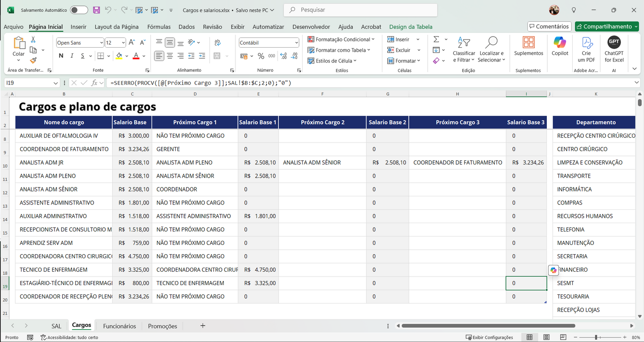Viewport: 644px width, 342px height.
Task: Apply Percent number format
Action: 260,56
